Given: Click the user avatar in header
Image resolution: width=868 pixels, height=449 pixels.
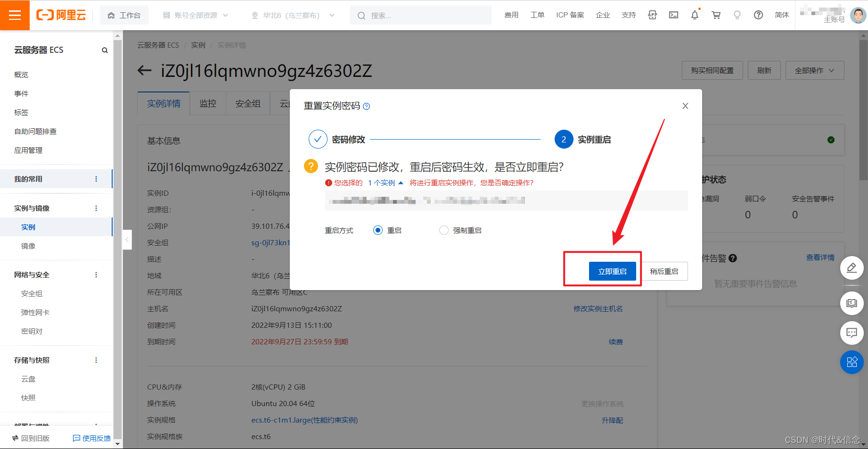Looking at the screenshot, I should (858, 15).
